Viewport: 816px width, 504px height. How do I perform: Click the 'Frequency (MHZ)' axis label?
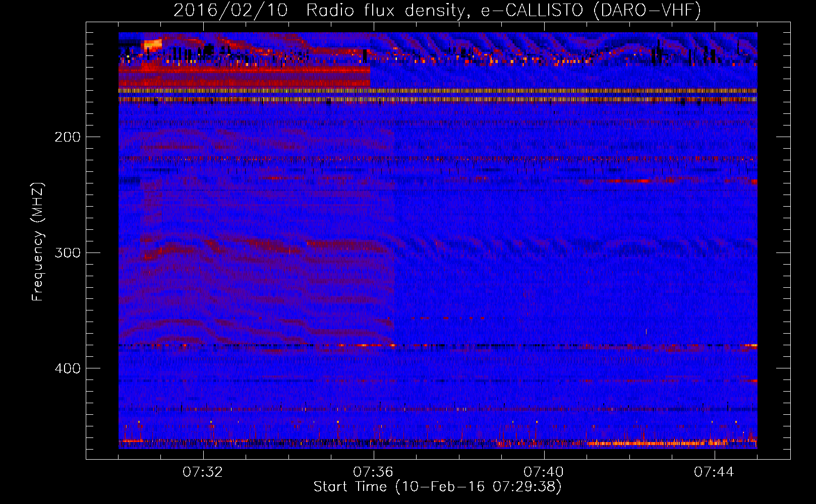tap(38, 242)
